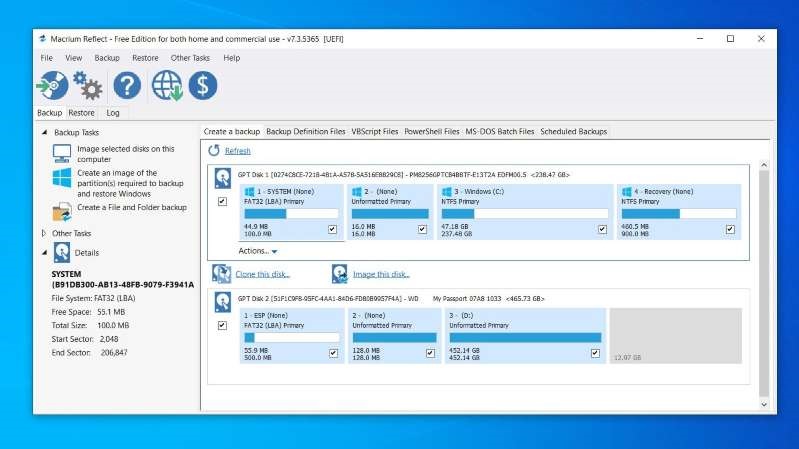Open the Help question mark icon
The width and height of the screenshot is (799, 449).
click(127, 85)
